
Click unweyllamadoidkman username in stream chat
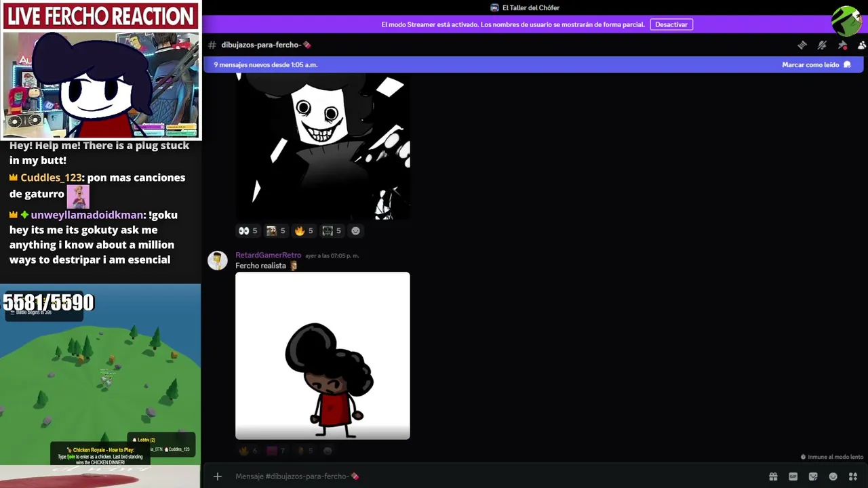(87, 215)
